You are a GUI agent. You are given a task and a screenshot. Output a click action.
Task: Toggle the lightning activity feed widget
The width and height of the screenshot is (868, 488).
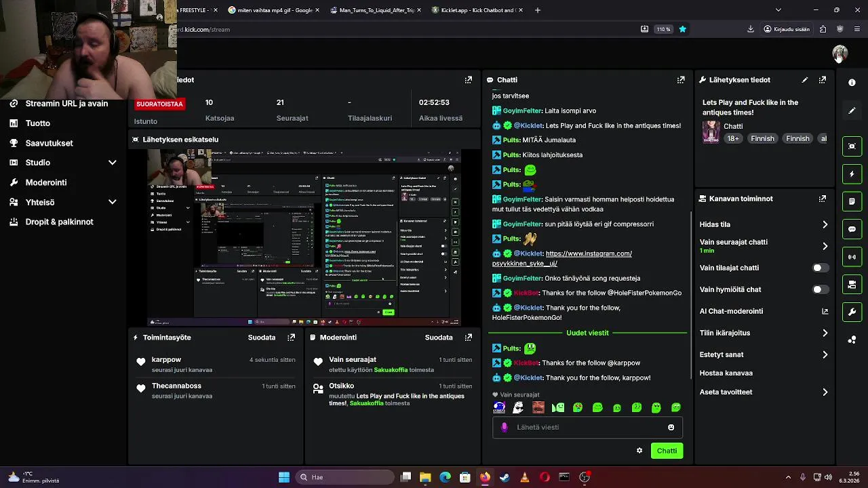(852, 174)
